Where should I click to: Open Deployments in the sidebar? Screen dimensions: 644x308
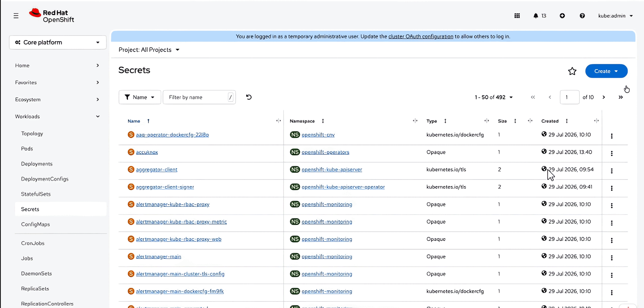37,164
